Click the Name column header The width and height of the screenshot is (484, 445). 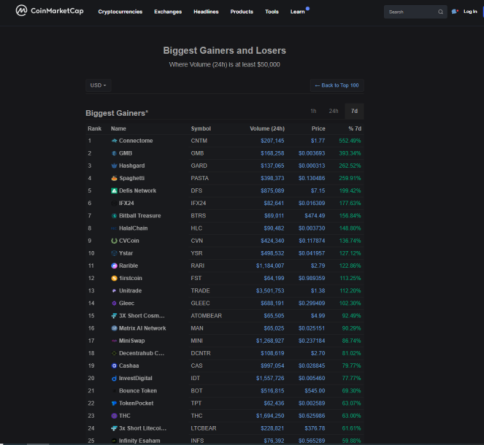[x=118, y=129]
